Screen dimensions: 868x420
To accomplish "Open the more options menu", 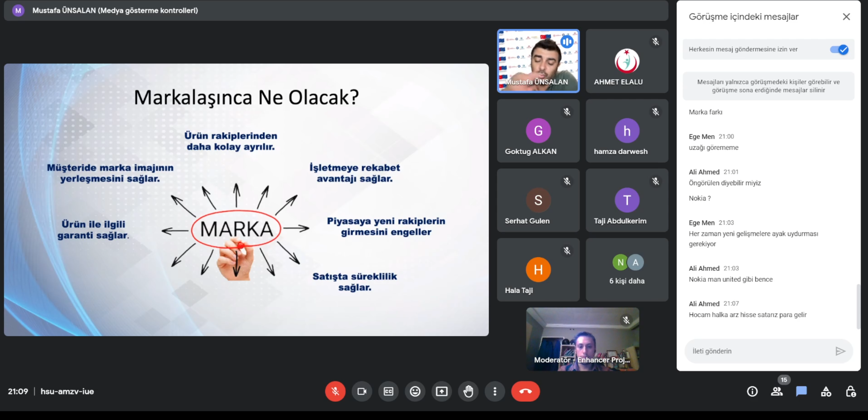I will [x=495, y=391].
